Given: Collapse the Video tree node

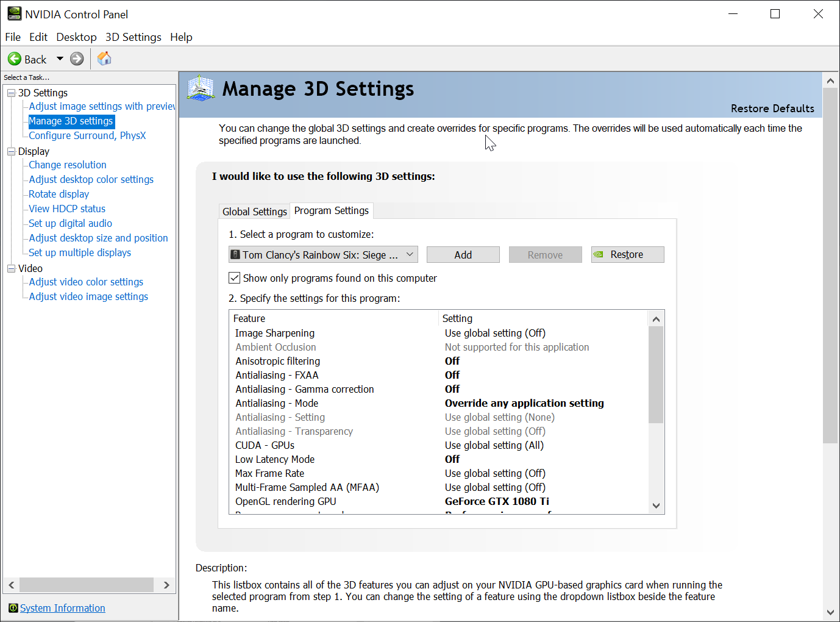Looking at the screenshot, I should (x=11, y=268).
